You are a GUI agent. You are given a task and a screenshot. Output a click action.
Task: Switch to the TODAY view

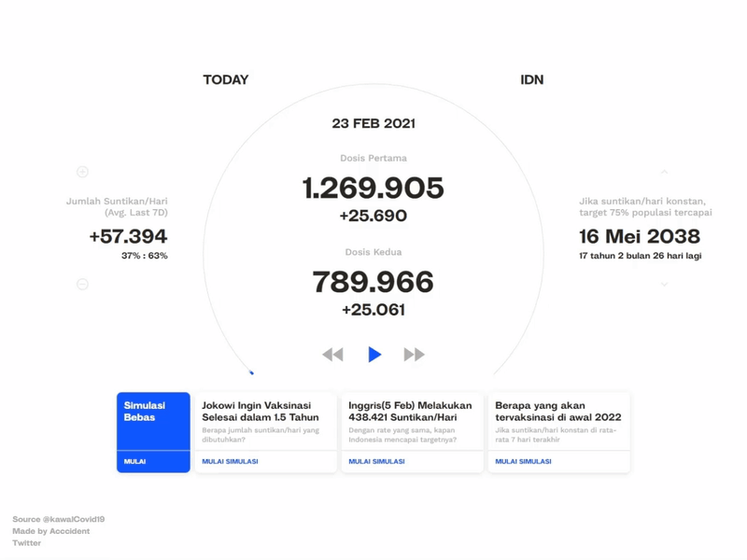[224, 79]
